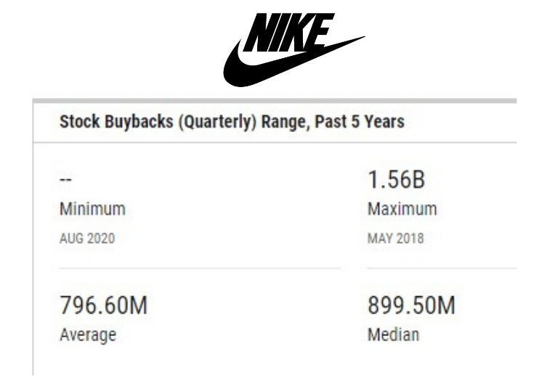Click the left vertical border of panel
547x392 pixels.
[x=33, y=240]
